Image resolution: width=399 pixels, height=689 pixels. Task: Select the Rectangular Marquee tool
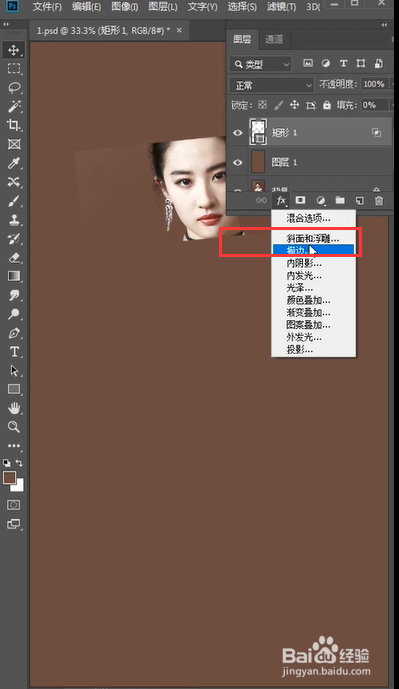pos(14,69)
